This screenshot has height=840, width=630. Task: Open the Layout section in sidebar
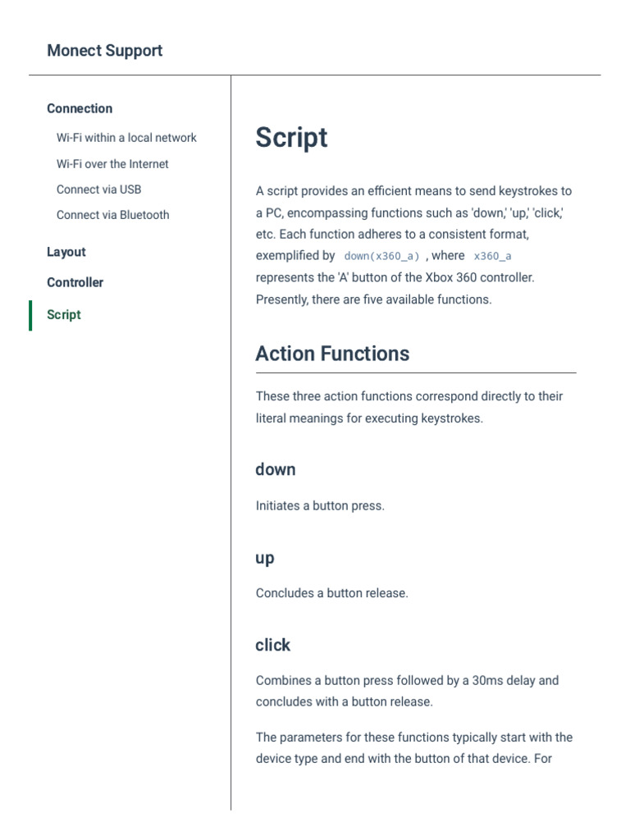coord(66,252)
